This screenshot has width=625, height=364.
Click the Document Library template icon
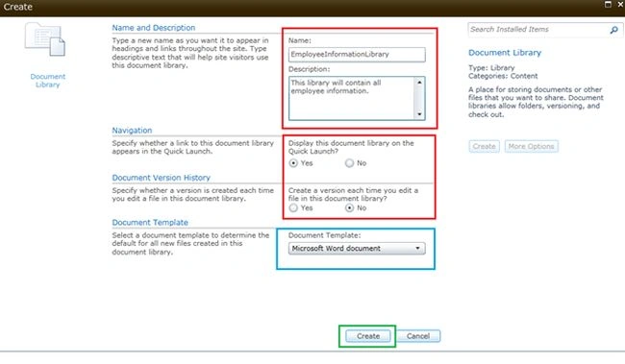(x=45, y=39)
